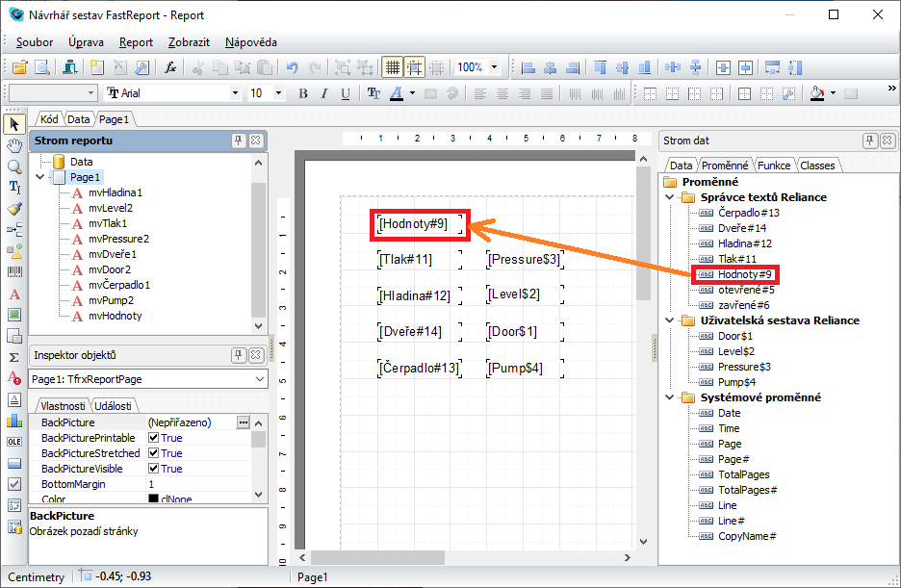This screenshot has width=901, height=588.
Task: Select the Zoom magnifier tool
Action: pos(14,166)
